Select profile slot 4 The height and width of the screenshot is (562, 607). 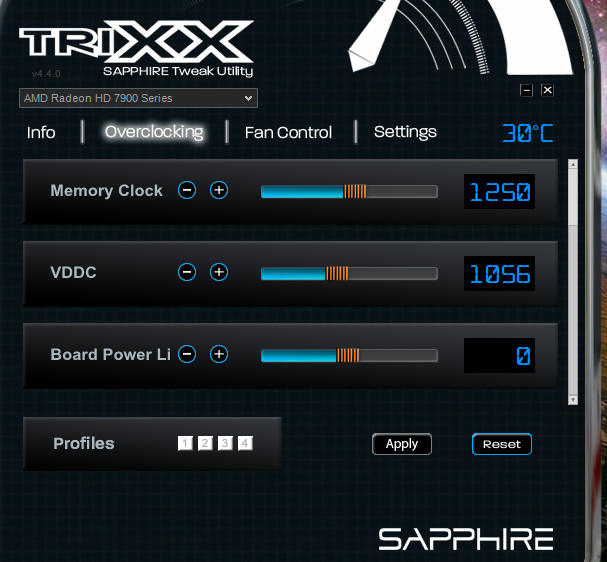pos(245,443)
